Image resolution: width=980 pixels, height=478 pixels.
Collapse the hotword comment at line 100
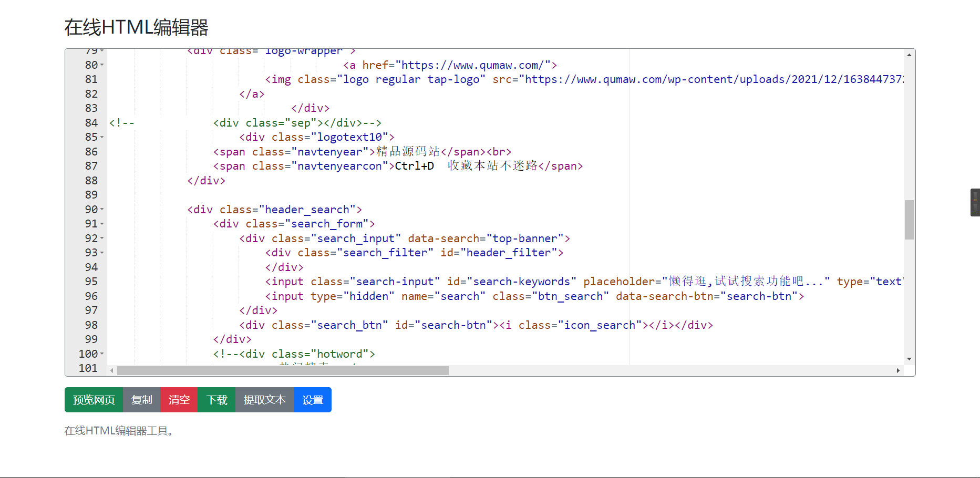coord(102,354)
